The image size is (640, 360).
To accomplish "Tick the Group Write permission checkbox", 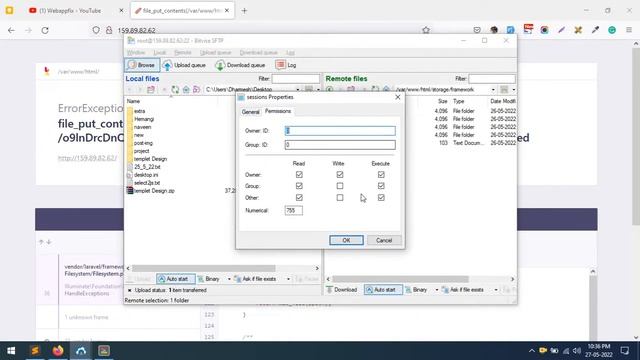I will pos(340,186).
